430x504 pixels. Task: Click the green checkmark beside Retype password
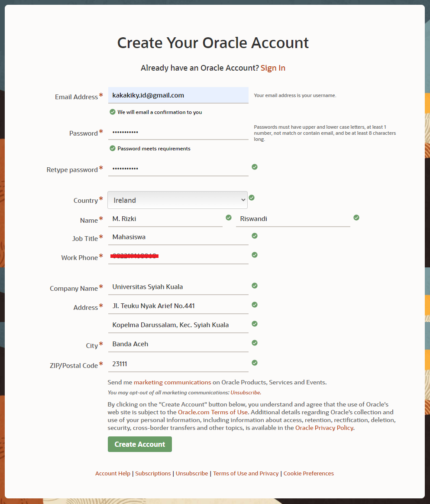(x=254, y=167)
